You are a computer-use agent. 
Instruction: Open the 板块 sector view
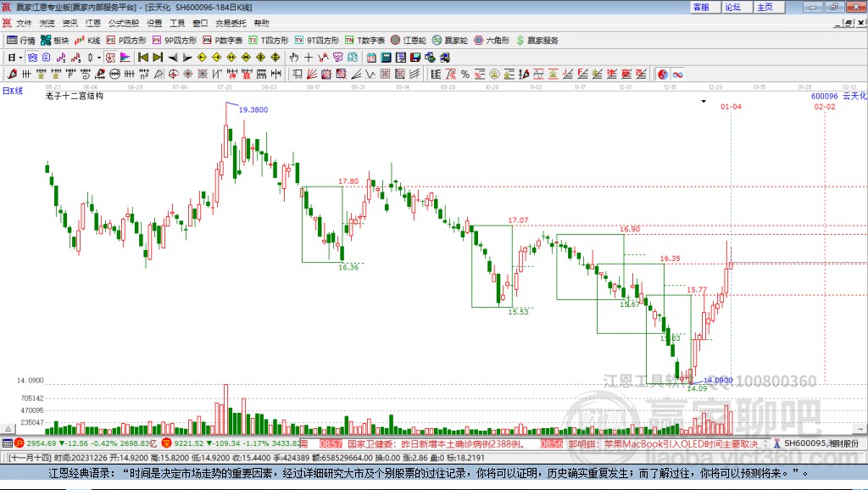55,41
